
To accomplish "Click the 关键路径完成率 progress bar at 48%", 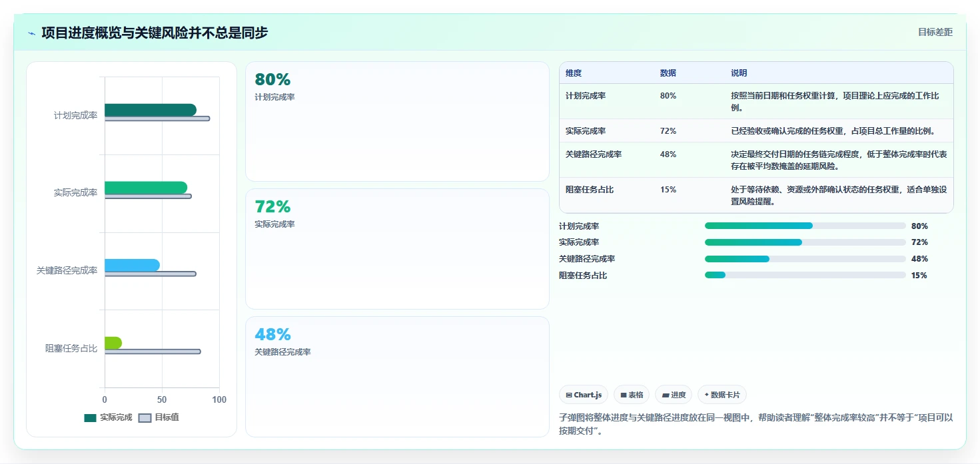I will pyautogui.click(x=805, y=259).
